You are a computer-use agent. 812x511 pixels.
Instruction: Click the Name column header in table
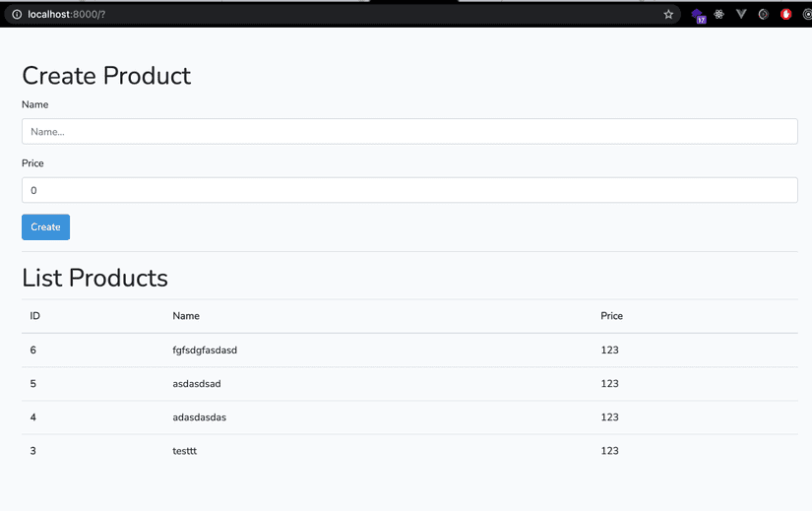pos(186,316)
